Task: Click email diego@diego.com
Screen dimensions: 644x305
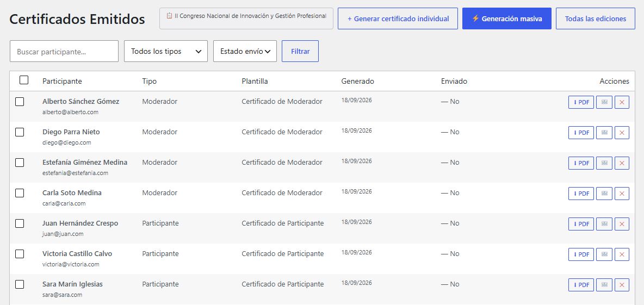Action: (x=66, y=142)
